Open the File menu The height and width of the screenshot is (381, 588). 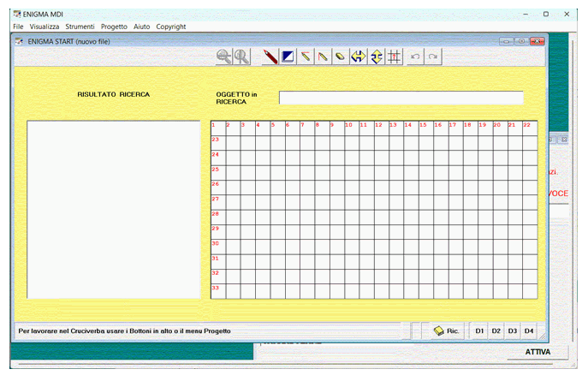point(18,27)
